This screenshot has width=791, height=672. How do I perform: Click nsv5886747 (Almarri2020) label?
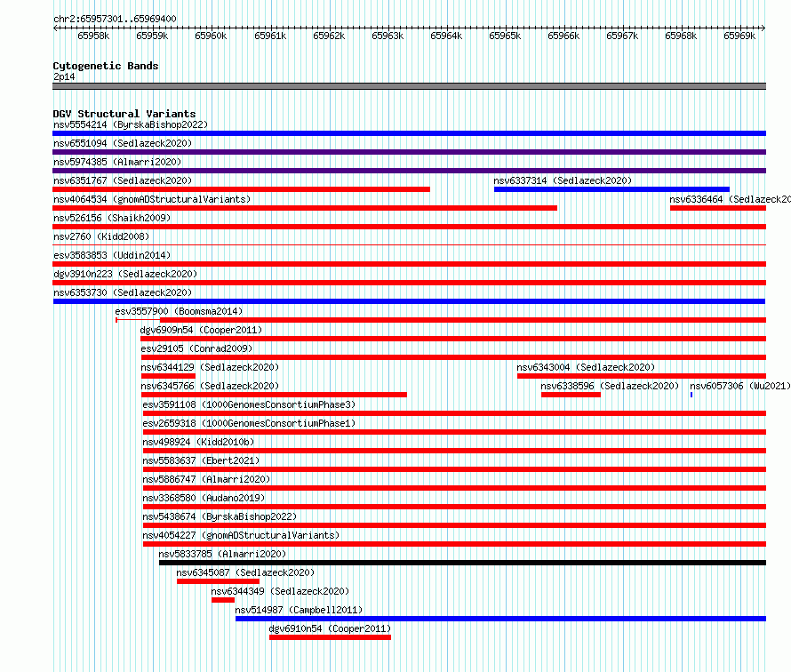[206, 479]
